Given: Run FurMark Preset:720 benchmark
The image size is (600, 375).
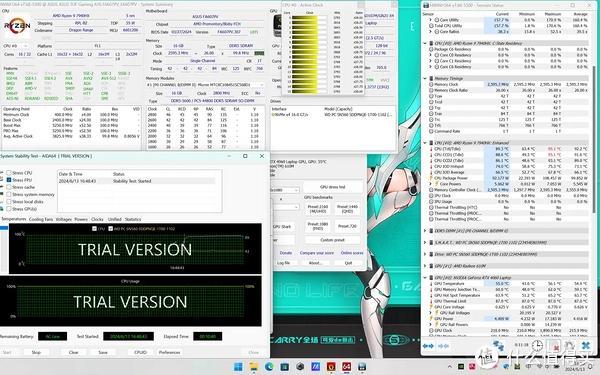Looking at the screenshot, I should click(x=347, y=226).
